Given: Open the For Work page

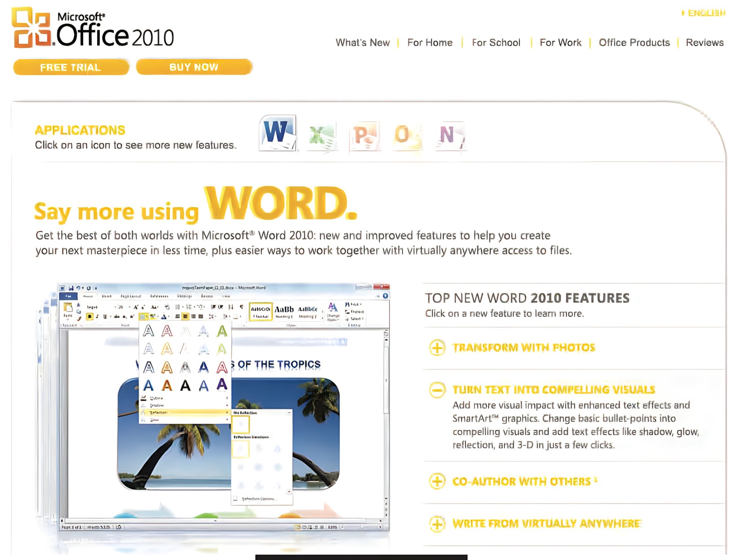Looking at the screenshot, I should [x=560, y=43].
